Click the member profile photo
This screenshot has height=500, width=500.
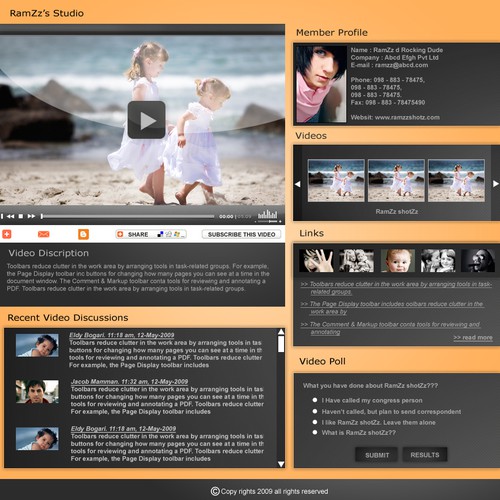click(321, 84)
